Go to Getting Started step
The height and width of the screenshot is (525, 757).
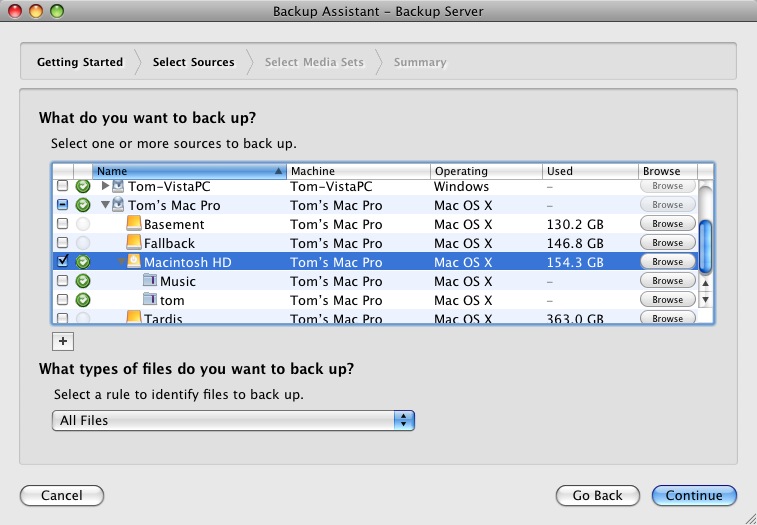tap(80, 62)
